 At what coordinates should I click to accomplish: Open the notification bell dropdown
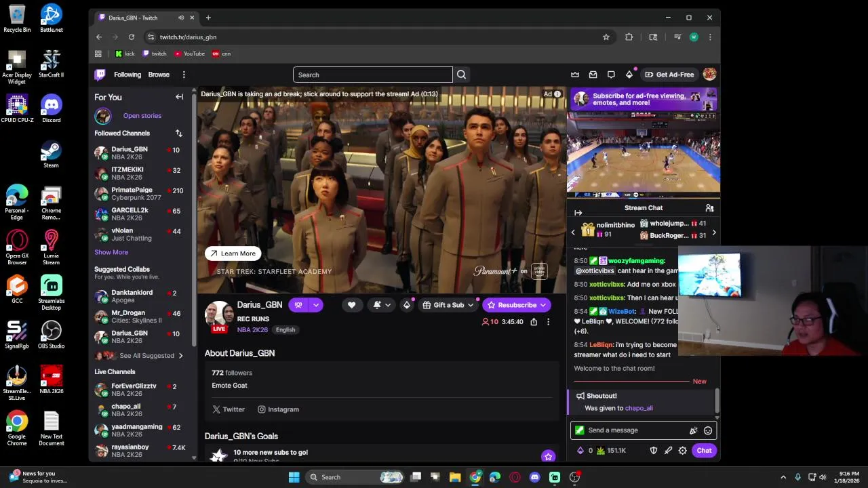pos(382,305)
